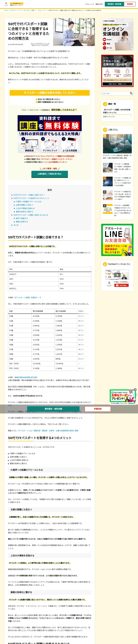Go to アガルートアカデミートップ breadcrumb
The height and width of the screenshot is (644, 138).
tap(13, 11)
